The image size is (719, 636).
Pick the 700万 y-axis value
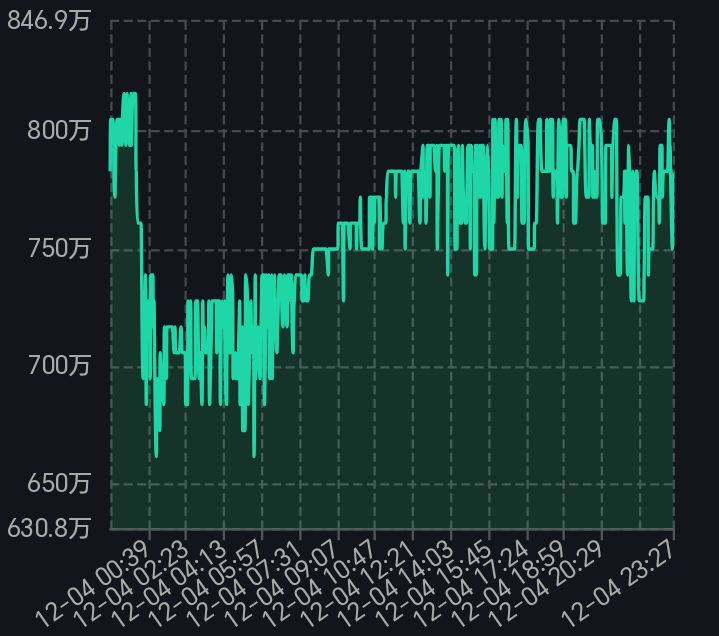[58, 366]
